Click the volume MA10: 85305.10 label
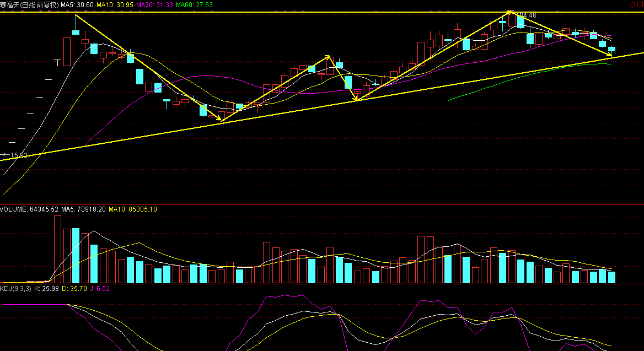 pos(133,209)
